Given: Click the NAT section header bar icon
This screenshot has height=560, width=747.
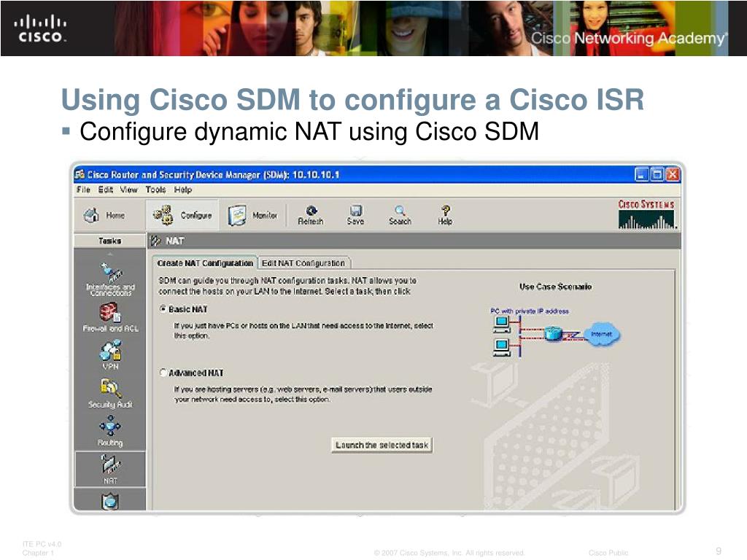Looking at the screenshot, I should [x=155, y=241].
